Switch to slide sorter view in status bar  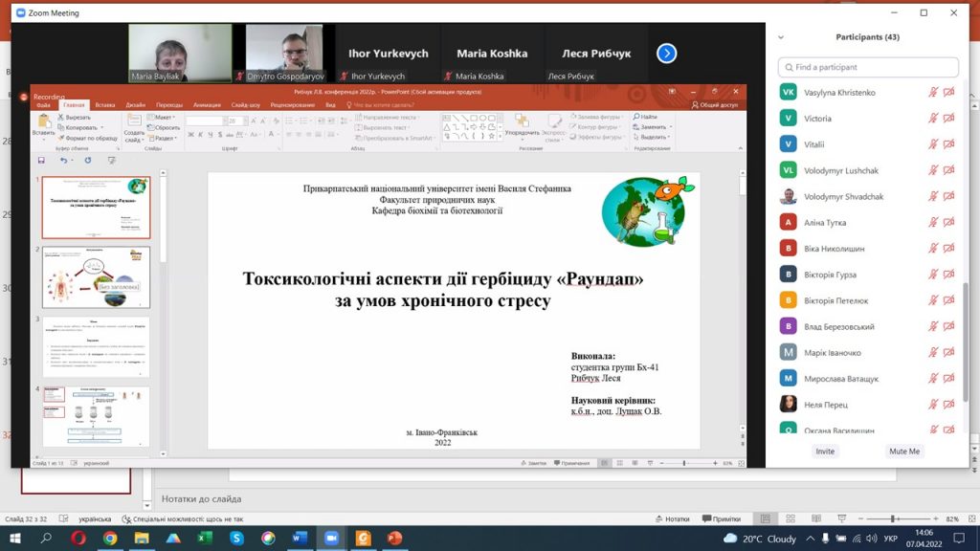click(x=790, y=518)
